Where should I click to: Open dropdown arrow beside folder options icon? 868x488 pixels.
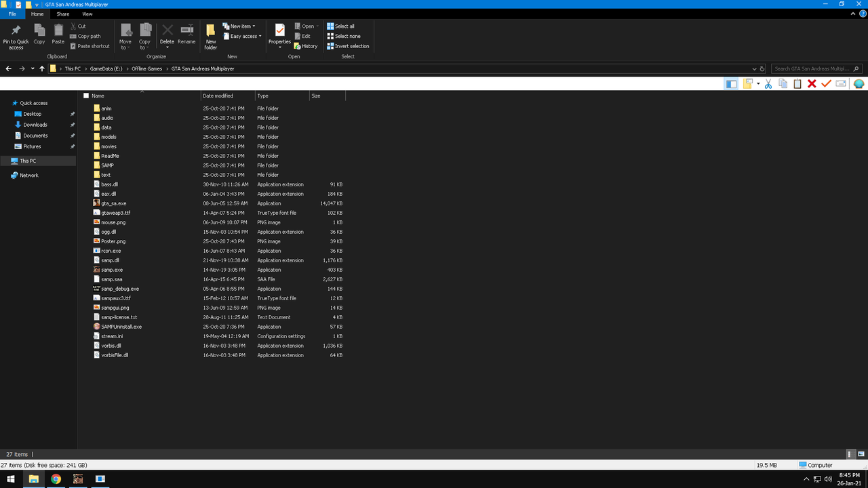coord(758,84)
